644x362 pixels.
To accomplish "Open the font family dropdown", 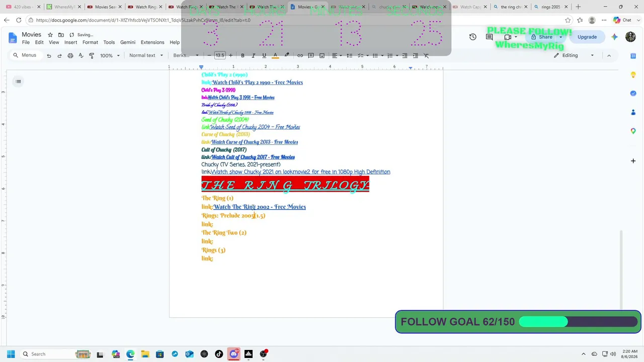I will (186, 55).
